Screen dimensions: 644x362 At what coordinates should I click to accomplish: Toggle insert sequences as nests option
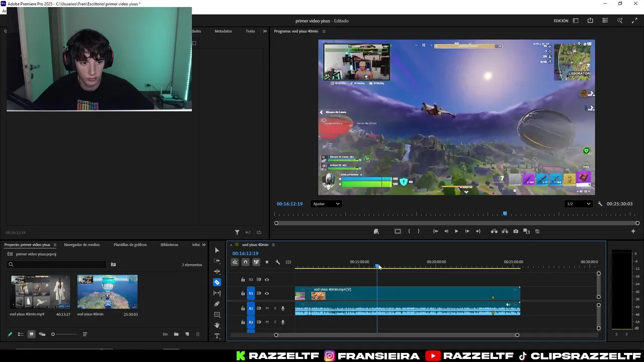tap(235, 262)
